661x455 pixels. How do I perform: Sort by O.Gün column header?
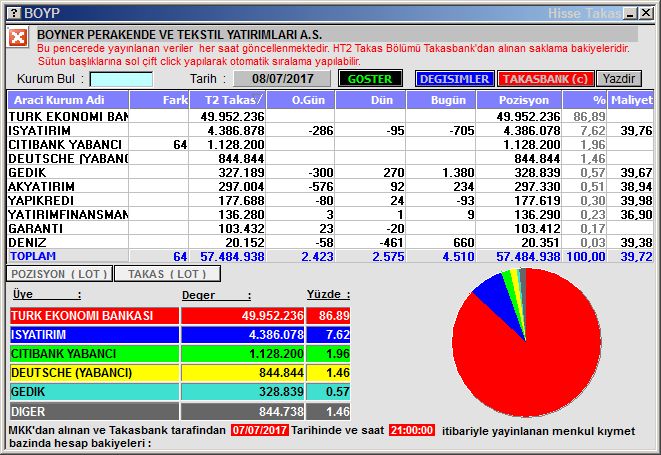click(301, 100)
